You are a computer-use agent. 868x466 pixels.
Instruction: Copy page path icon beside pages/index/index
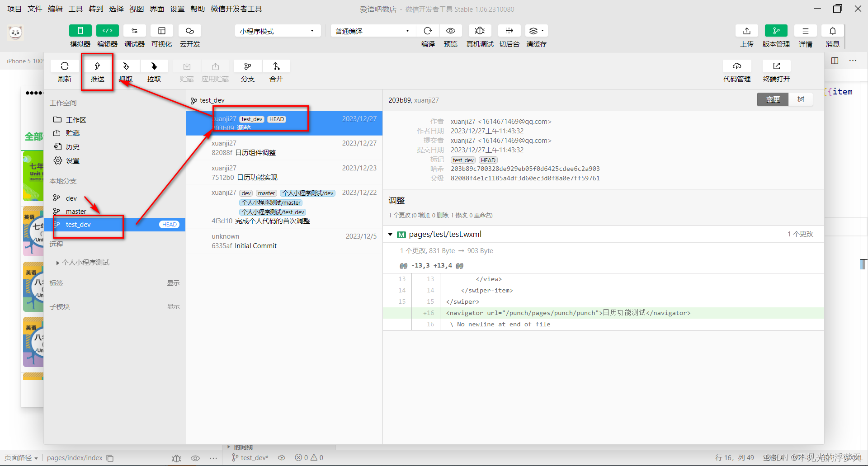[110, 458]
